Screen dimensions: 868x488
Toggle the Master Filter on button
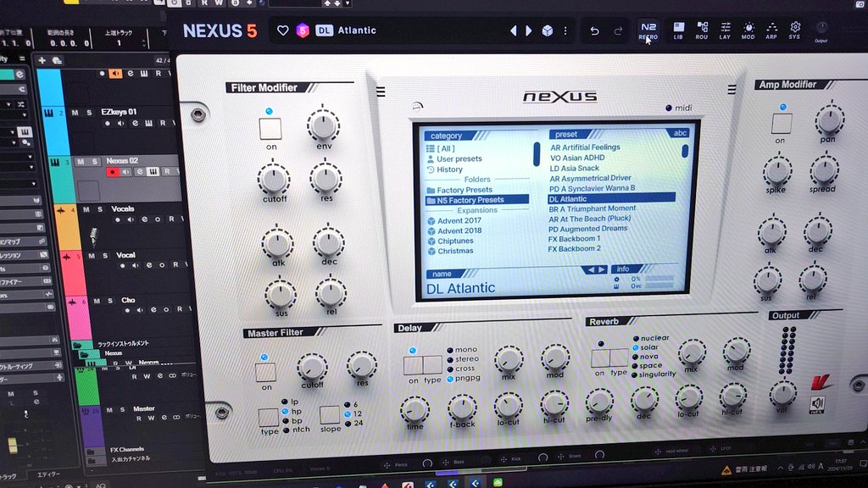click(x=265, y=371)
